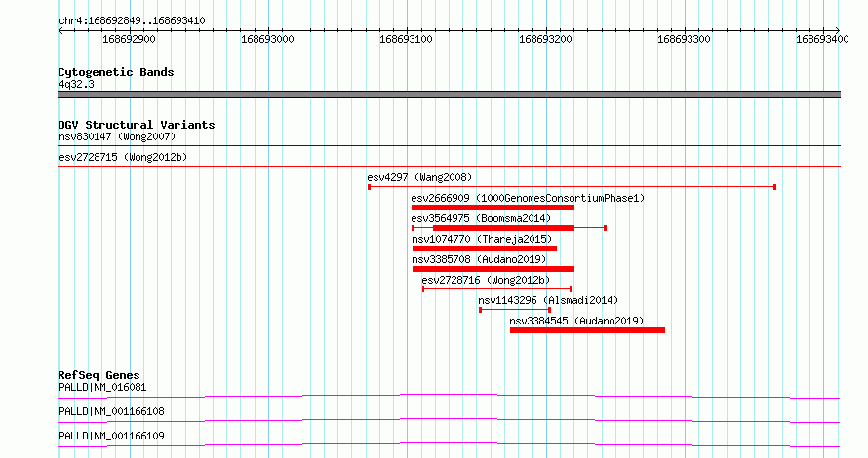Image resolution: width=868 pixels, height=458 pixels.
Task: Open the nsv3384545 (Audano2019) label
Action: pos(576,321)
